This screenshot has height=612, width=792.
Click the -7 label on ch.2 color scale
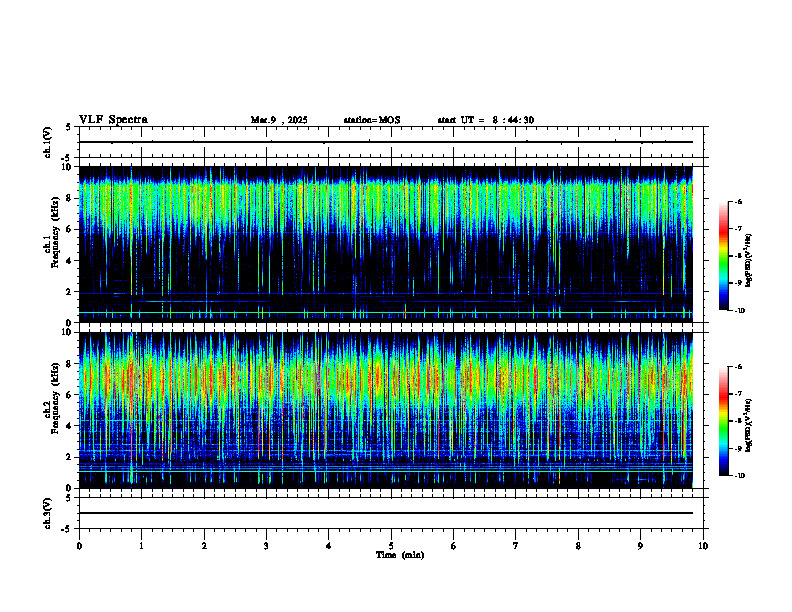coord(738,393)
